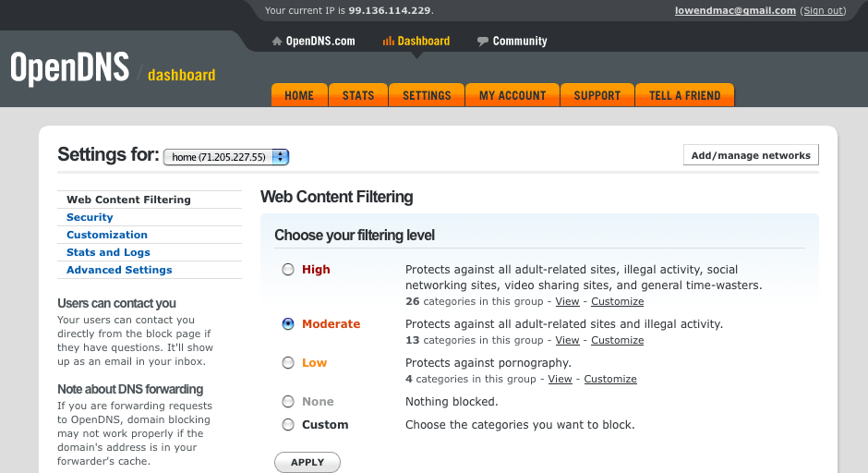This screenshot has height=473, width=868.
Task: Click the Add/manage networks button
Action: point(751,155)
